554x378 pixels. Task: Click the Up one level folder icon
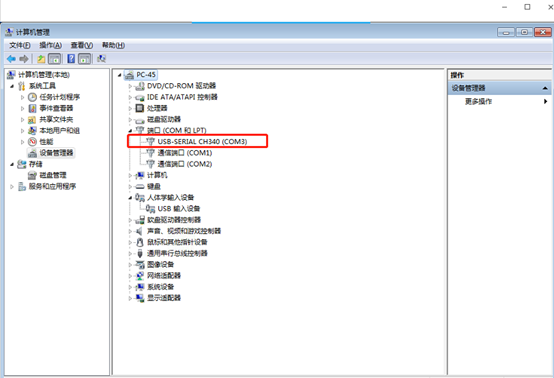41,59
